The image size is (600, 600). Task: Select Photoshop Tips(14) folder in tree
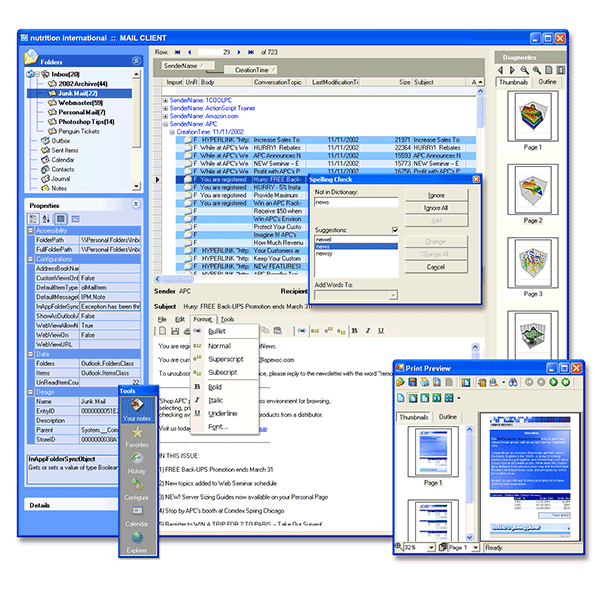(86, 122)
